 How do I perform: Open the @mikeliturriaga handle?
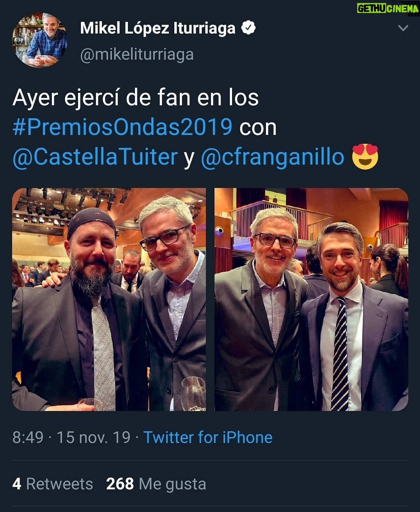pos(137,55)
